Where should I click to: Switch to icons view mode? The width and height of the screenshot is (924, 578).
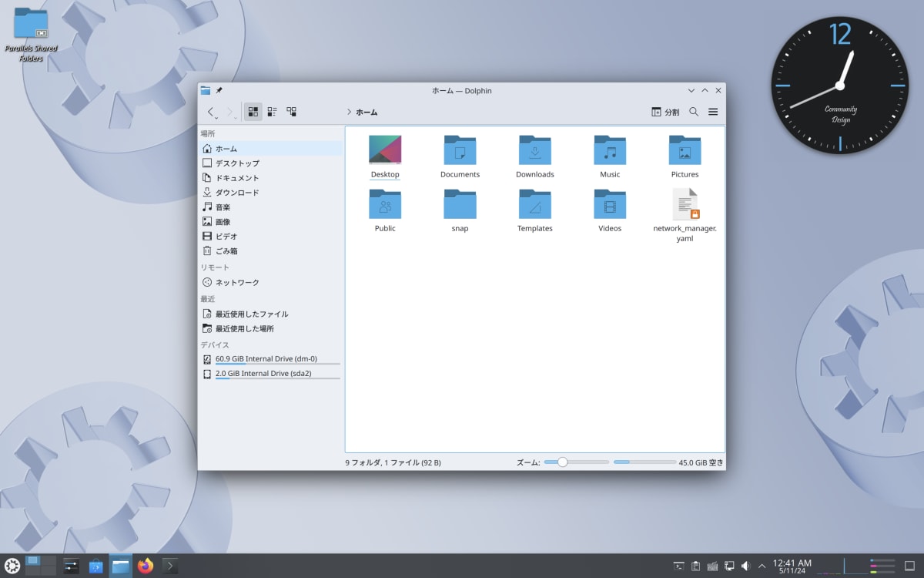click(253, 112)
